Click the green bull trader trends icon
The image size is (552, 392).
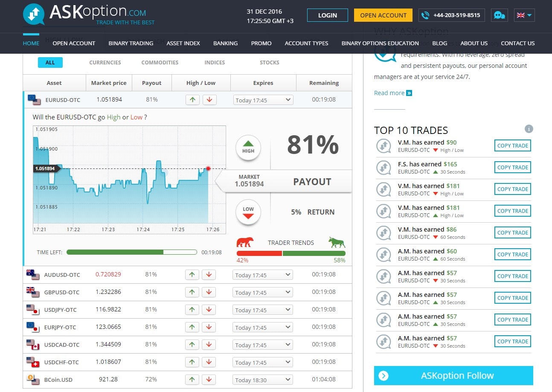click(337, 242)
